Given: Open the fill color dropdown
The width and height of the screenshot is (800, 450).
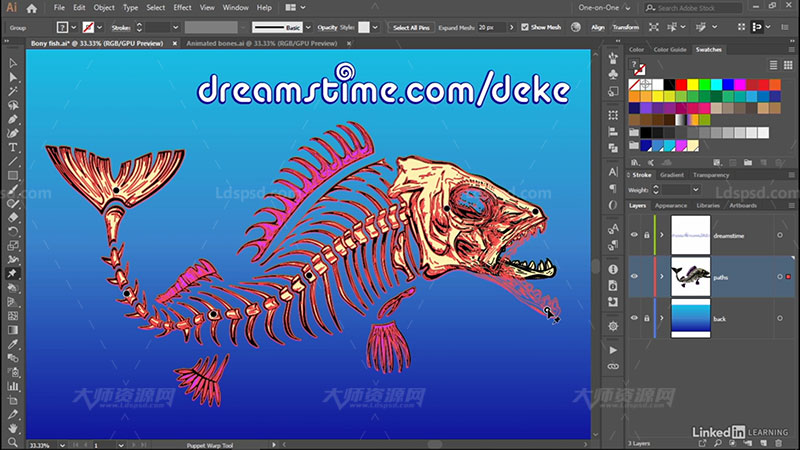Looking at the screenshot, I should click(x=73, y=28).
